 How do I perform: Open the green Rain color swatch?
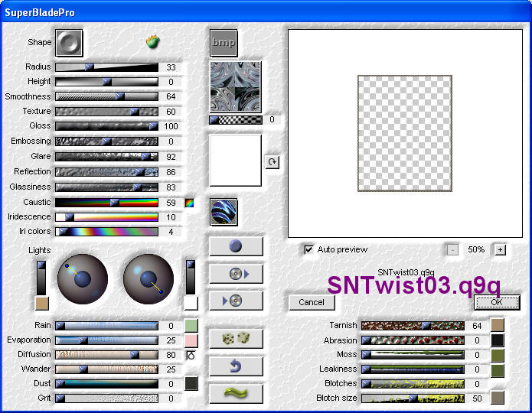(x=191, y=326)
